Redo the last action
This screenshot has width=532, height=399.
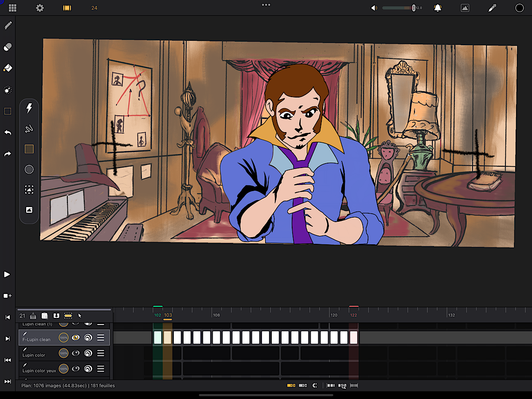tap(8, 154)
